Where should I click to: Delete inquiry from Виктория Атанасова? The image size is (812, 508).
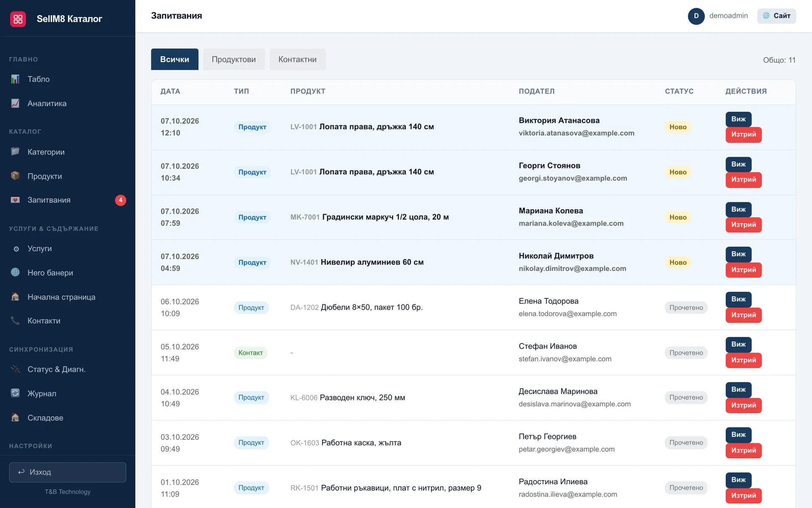pyautogui.click(x=743, y=135)
